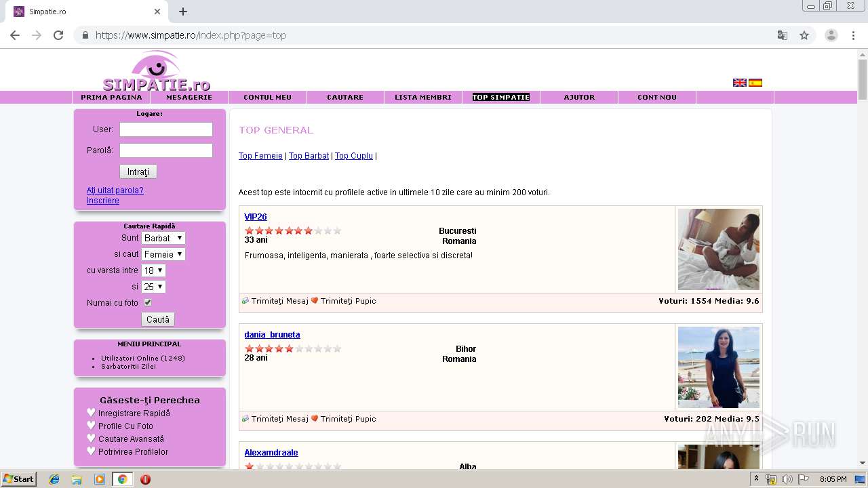868x488 pixels.
Task: Open the Start menu
Action: click(x=18, y=479)
